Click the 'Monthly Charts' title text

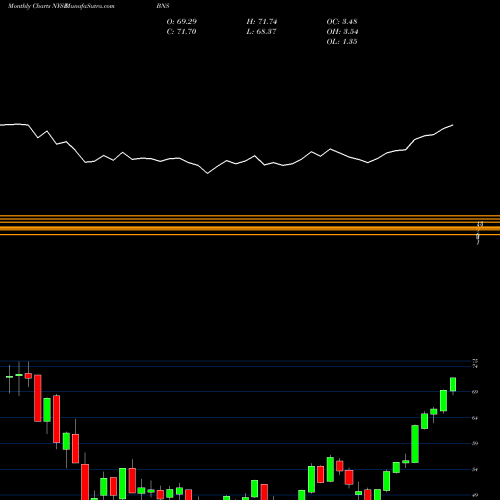click(x=29, y=6)
